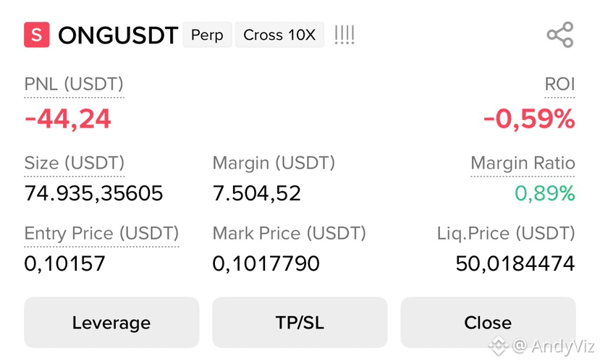Image resolution: width=600 pixels, height=364 pixels.
Task: Tap the ADL indicator bars icon
Action: [x=345, y=35]
